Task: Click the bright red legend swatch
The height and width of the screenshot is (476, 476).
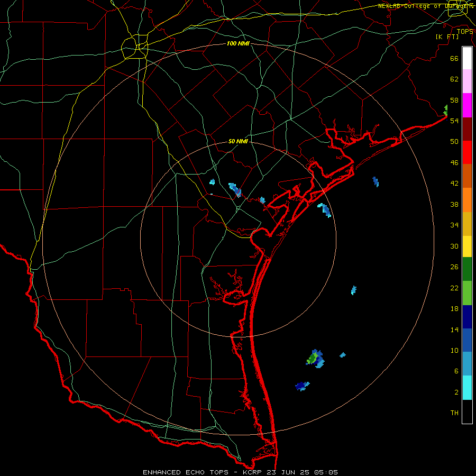Action: coord(467,152)
